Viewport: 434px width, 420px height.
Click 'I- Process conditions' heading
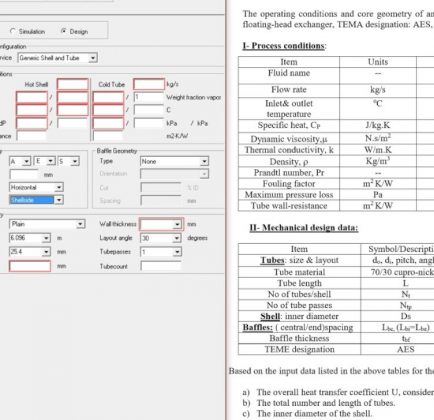(x=284, y=46)
